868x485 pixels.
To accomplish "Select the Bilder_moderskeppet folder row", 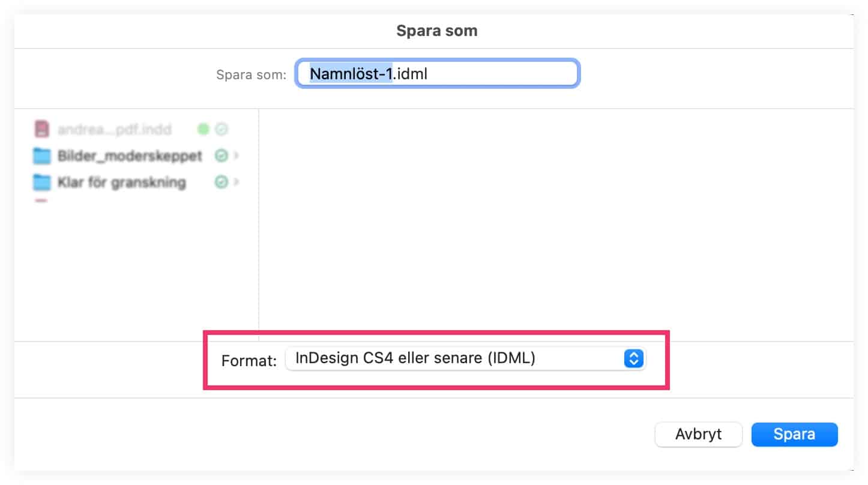I will pos(129,155).
